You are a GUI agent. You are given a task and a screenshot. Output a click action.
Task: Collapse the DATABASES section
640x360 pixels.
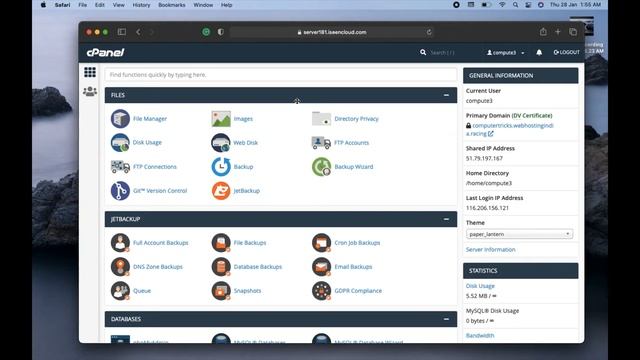point(446,319)
